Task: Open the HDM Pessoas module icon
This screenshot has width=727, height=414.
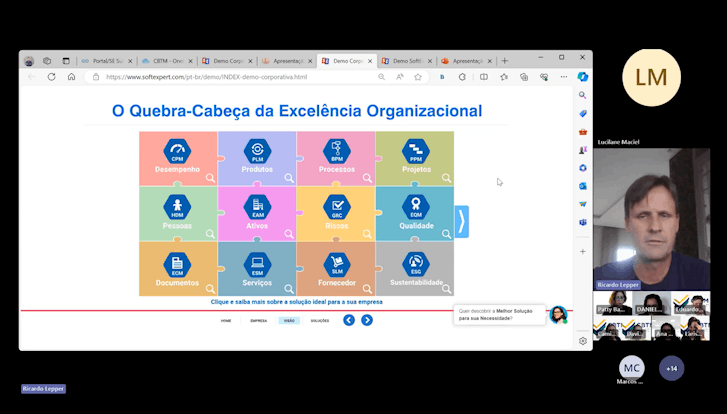Action: (177, 207)
